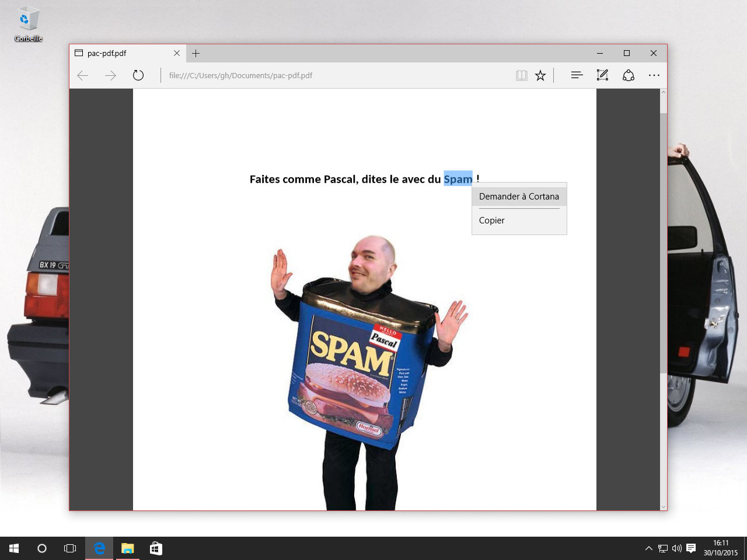Add page to favorites star icon
This screenshot has height=560, width=747.
(x=540, y=75)
